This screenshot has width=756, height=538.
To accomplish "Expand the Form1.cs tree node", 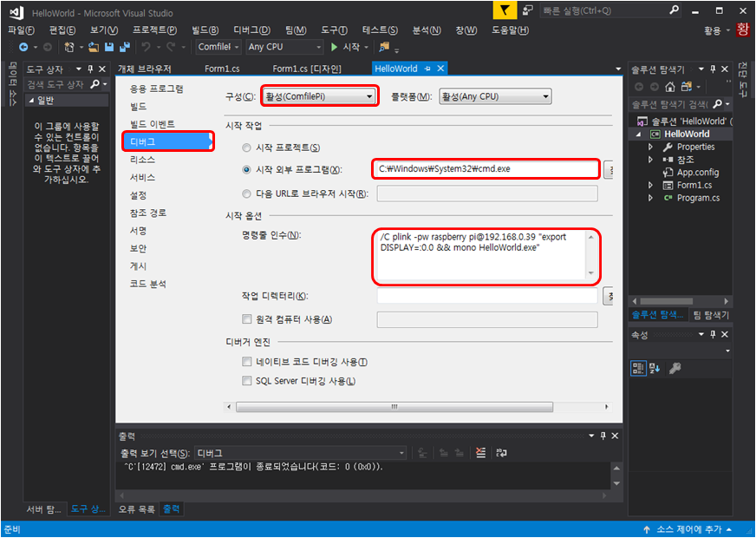I will click(651, 185).
